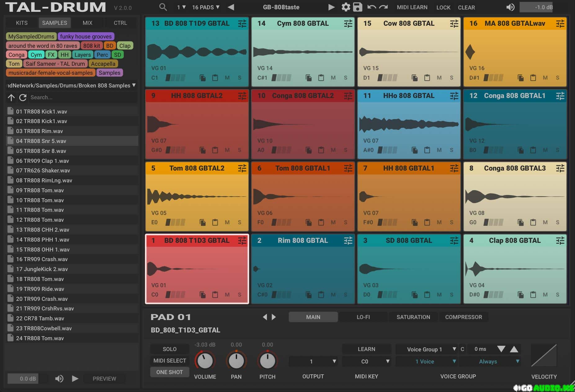Click the preview speaker icon at bottom left
This screenshot has height=392, width=575.
[59, 379]
